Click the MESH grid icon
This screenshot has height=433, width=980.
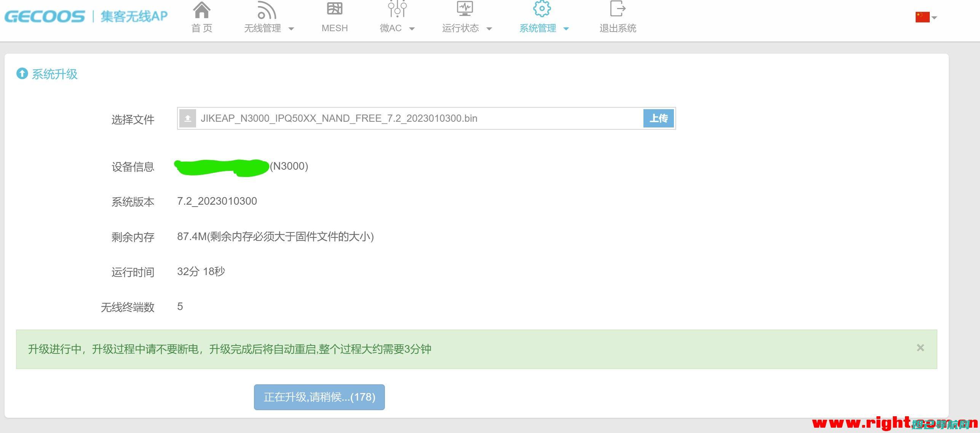point(335,8)
